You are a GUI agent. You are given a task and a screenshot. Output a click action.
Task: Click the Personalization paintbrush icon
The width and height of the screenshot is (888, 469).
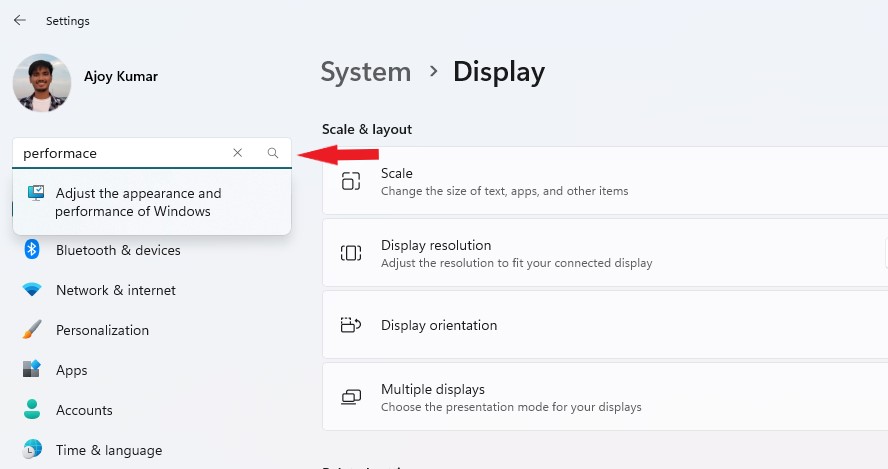[32, 330]
